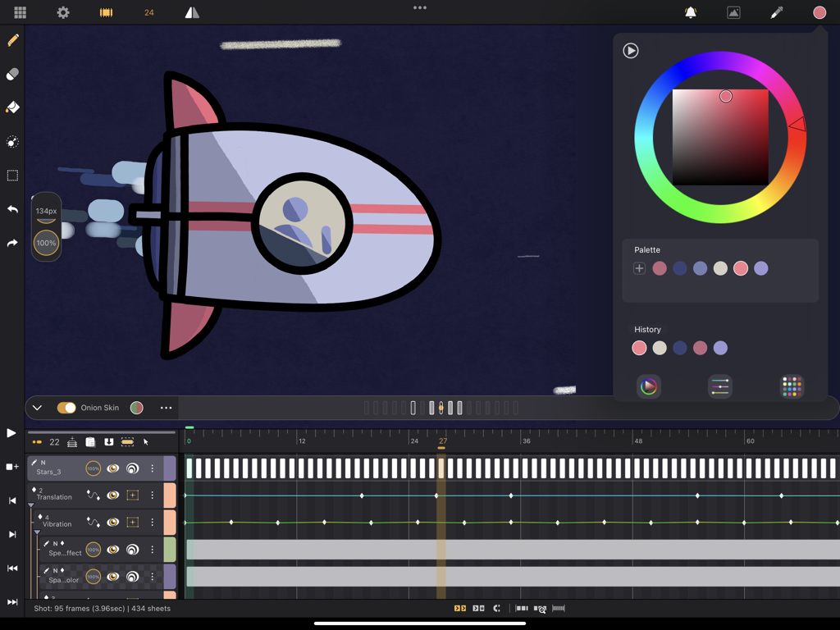
Task: Open the color adjustment tool below the eraser
Action: pyautogui.click(x=12, y=142)
